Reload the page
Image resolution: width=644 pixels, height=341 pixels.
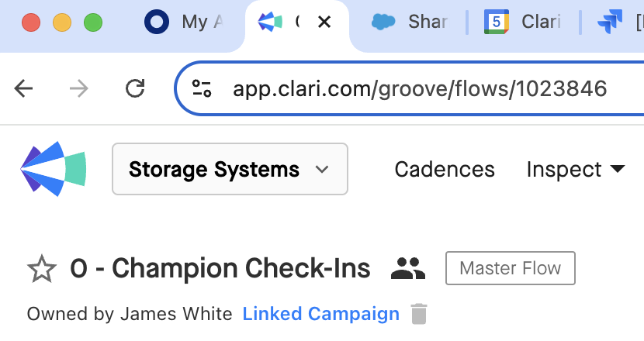pyautogui.click(x=135, y=88)
